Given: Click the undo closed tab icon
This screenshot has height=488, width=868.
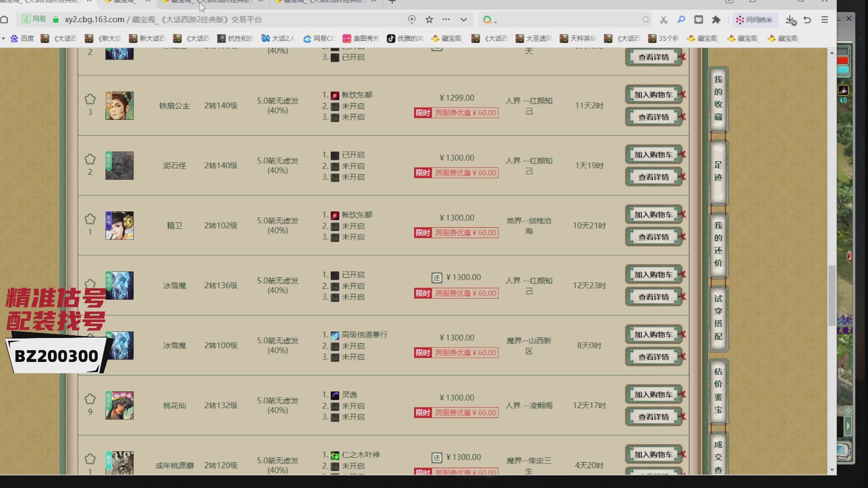Looking at the screenshot, I should click(x=807, y=19).
